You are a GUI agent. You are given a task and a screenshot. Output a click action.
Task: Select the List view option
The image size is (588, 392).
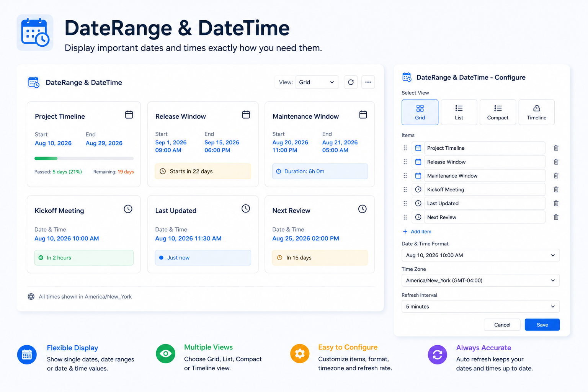click(x=459, y=112)
